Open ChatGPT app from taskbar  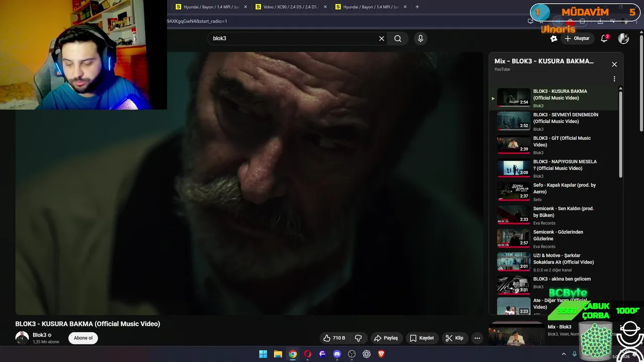366,354
